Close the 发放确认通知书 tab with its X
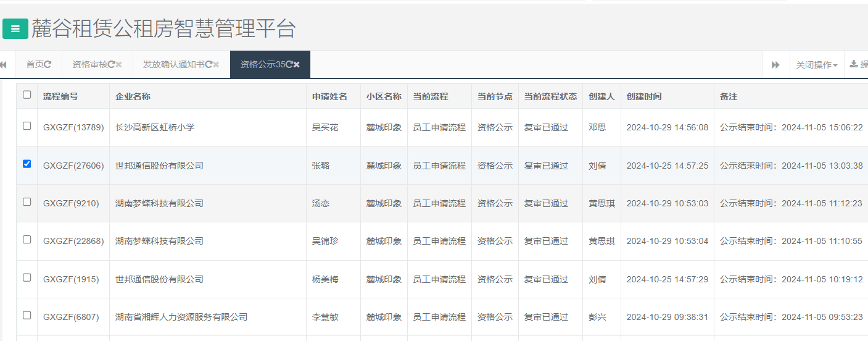Viewport: 868px width, 341px height. coord(216,64)
